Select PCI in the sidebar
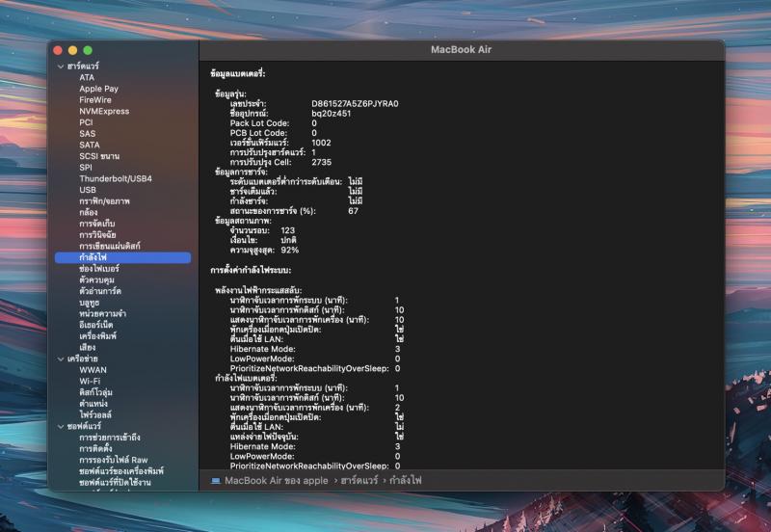771x532 pixels. (x=86, y=122)
